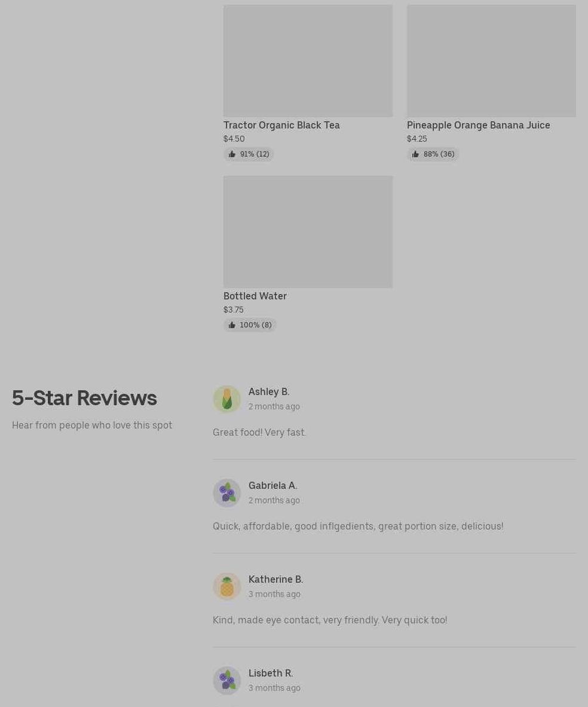588x707 pixels.
Task: Click the $4.50 price under Black Tea
Action: click(234, 139)
